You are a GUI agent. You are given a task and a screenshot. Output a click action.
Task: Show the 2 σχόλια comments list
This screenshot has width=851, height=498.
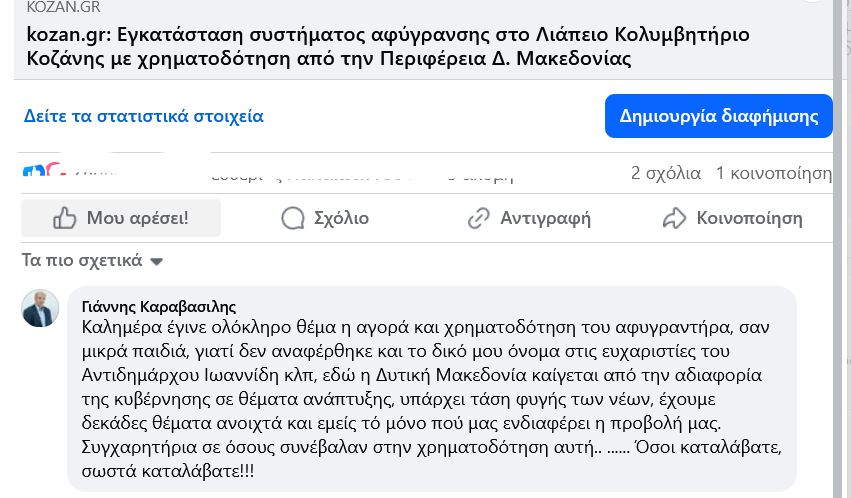click(x=665, y=173)
